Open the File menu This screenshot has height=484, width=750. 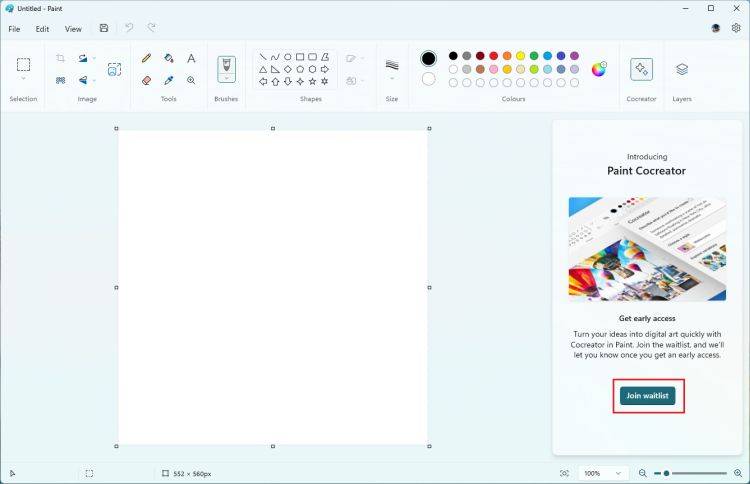[14, 29]
